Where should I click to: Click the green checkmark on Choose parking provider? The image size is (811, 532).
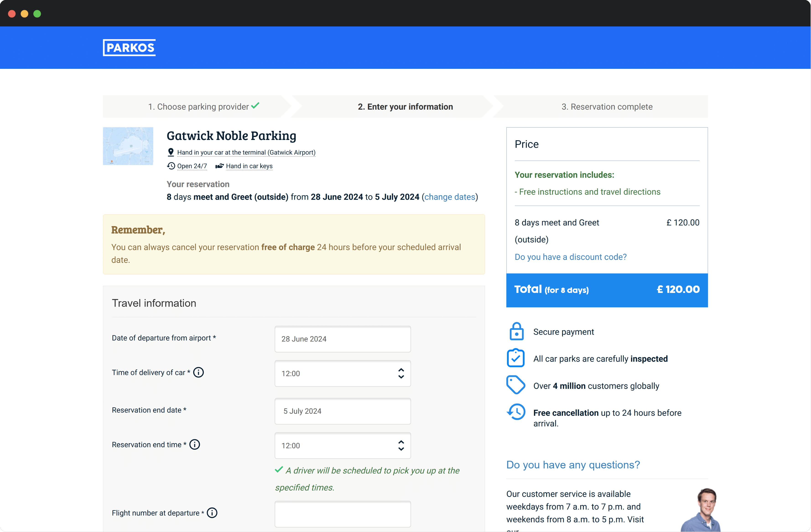click(256, 106)
